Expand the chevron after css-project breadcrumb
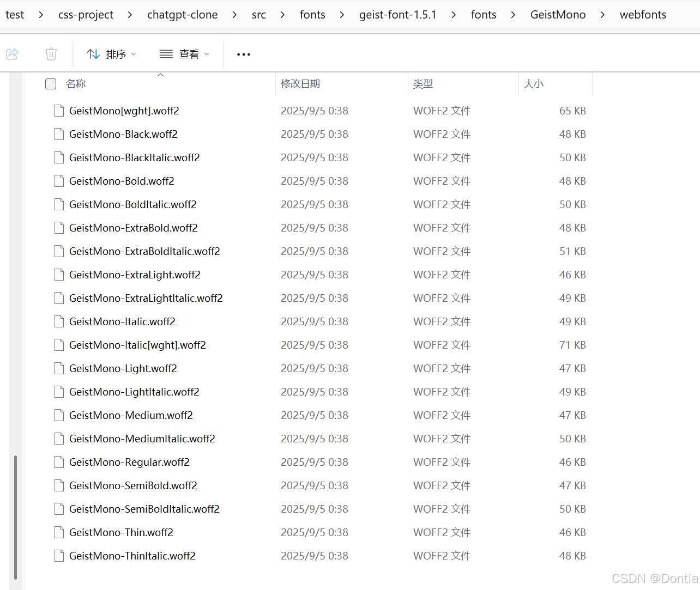The image size is (700, 590). 130,15
